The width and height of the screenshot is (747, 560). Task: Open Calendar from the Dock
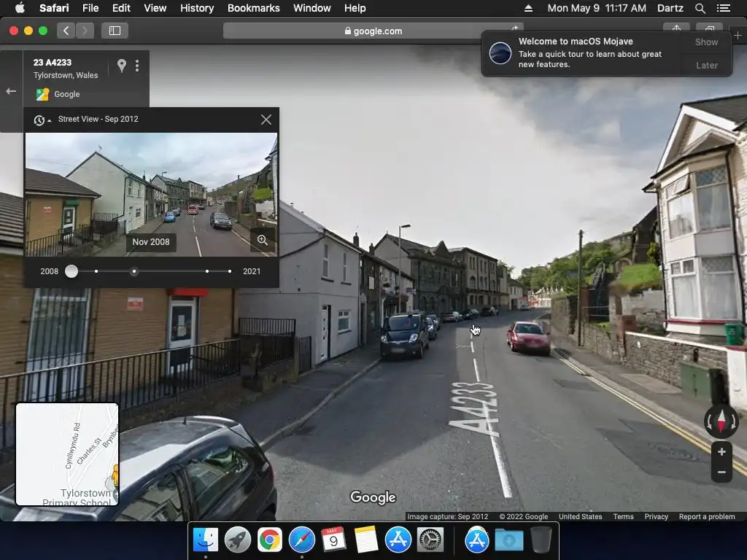[333, 540]
